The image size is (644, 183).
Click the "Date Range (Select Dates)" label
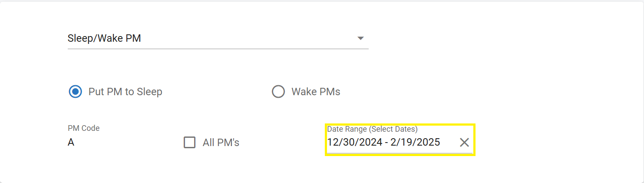click(372, 129)
